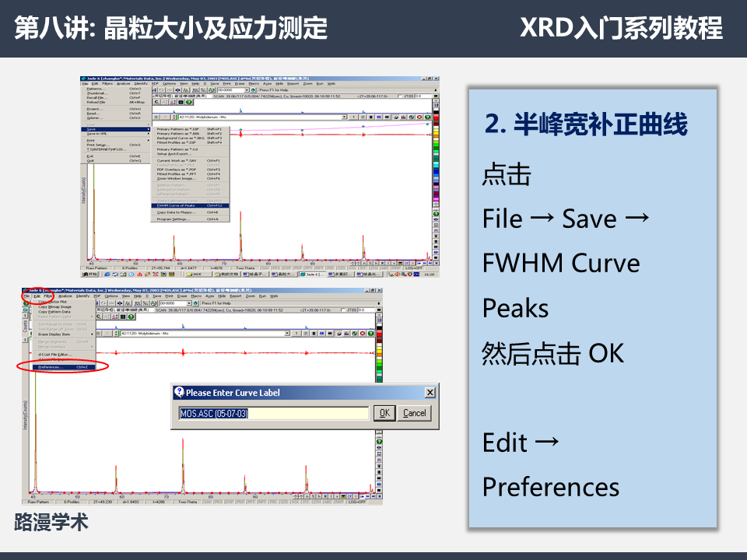Image resolution: width=747 pixels, height=560 pixels.
Task: Select Primary Pattern as *.DIF in submenu
Action: [x=191, y=129]
